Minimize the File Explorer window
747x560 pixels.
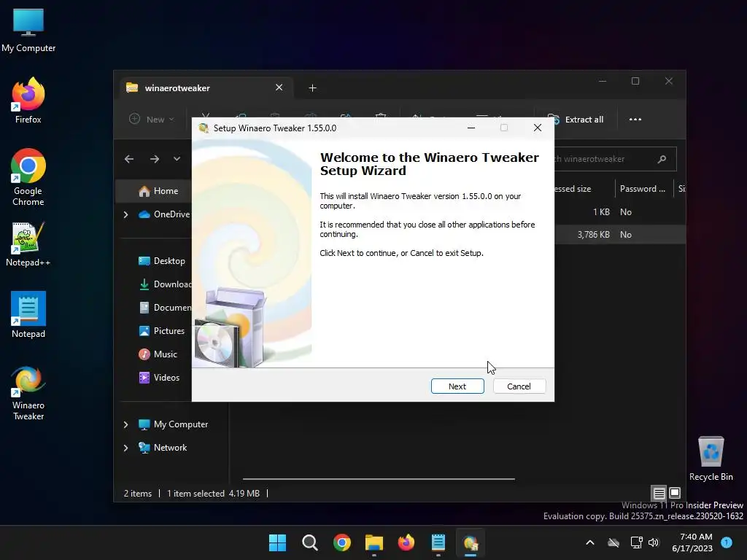point(603,81)
